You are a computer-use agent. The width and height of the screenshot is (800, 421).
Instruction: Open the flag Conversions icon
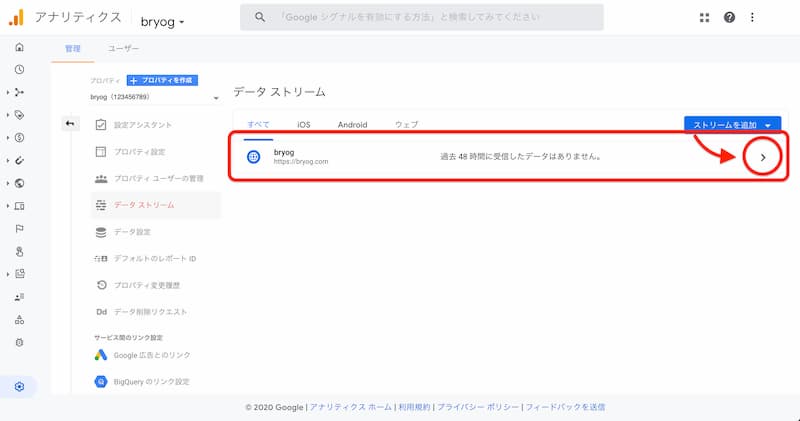[19, 229]
